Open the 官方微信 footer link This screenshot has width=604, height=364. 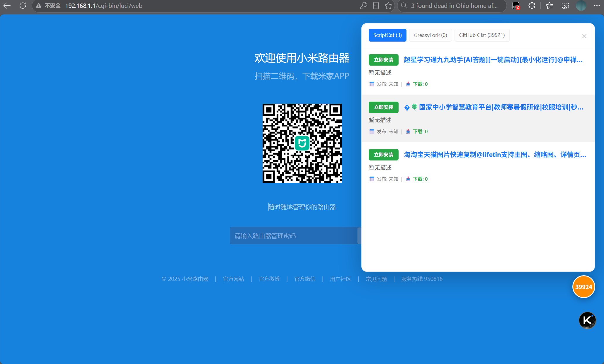click(305, 279)
